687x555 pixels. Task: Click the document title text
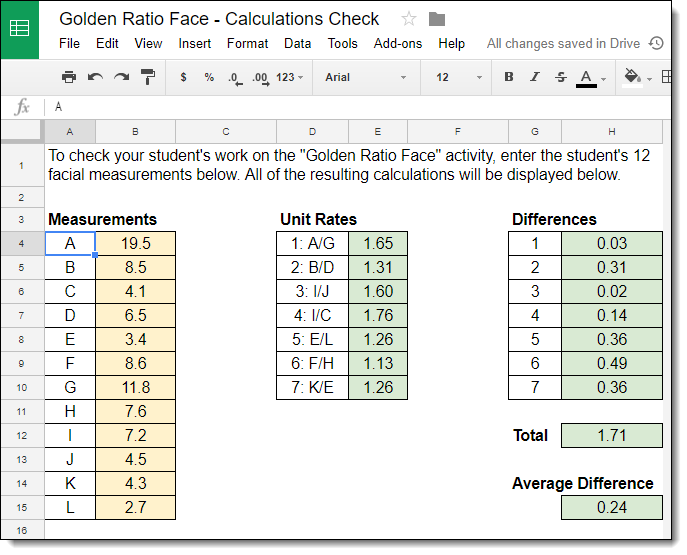point(219,19)
